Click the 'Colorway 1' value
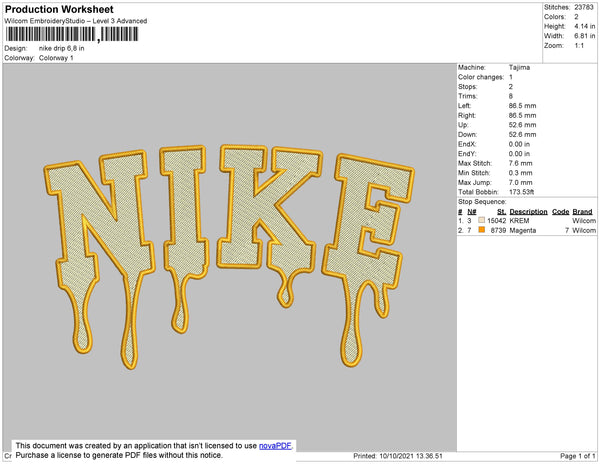 pyautogui.click(x=56, y=58)
